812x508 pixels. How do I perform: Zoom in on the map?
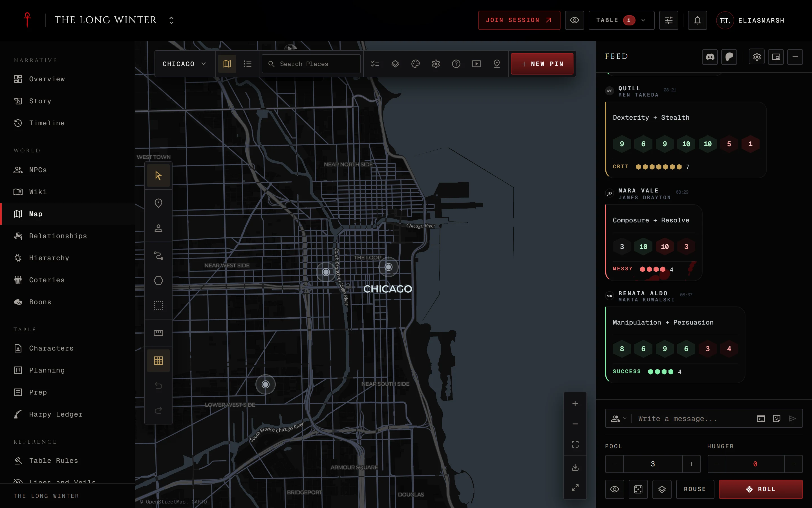[575, 404]
